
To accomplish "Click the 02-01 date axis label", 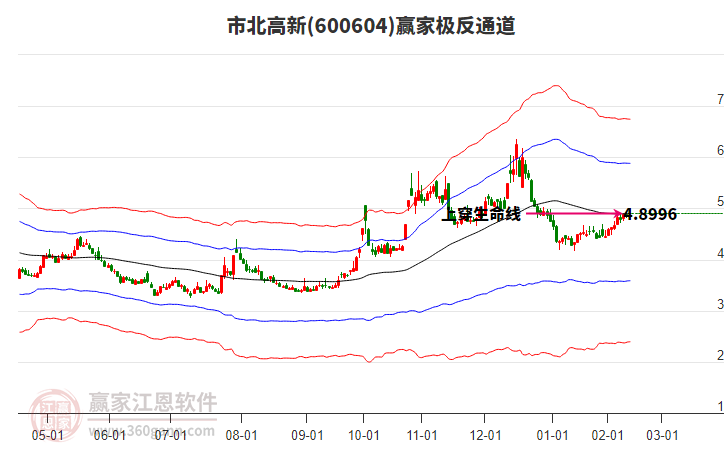I will point(607,436).
